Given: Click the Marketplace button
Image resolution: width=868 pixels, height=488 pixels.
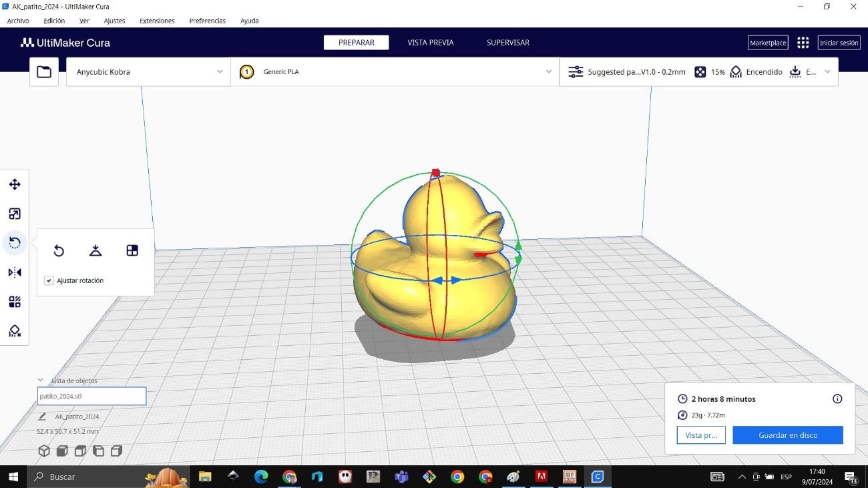Looking at the screenshot, I should pyautogui.click(x=768, y=43).
